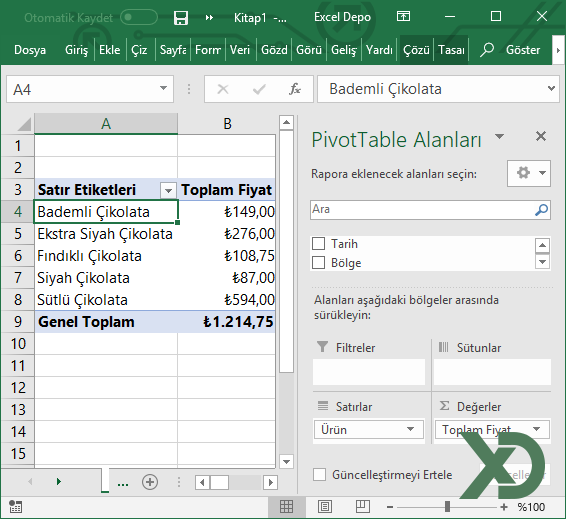
Task: Click the insert function fx icon
Action: 295,89
